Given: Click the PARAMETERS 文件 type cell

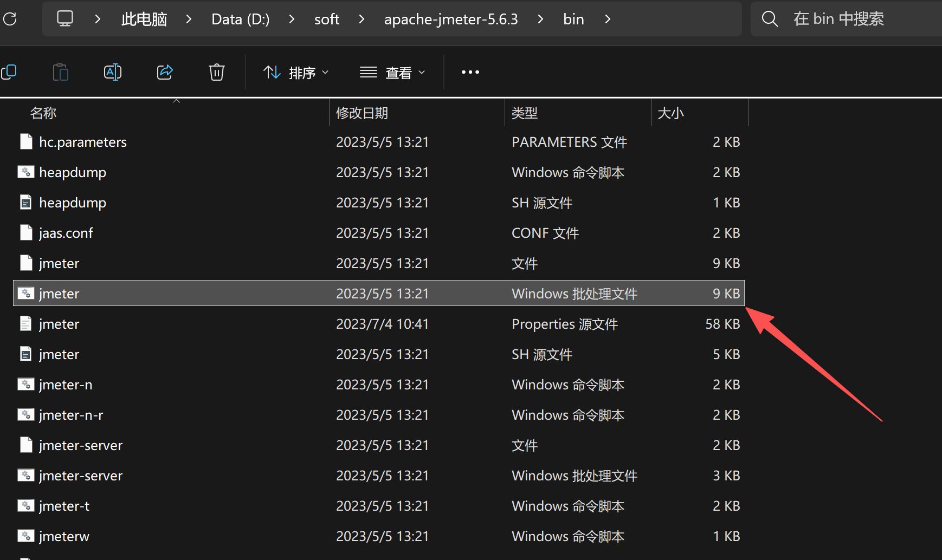Looking at the screenshot, I should coord(570,142).
